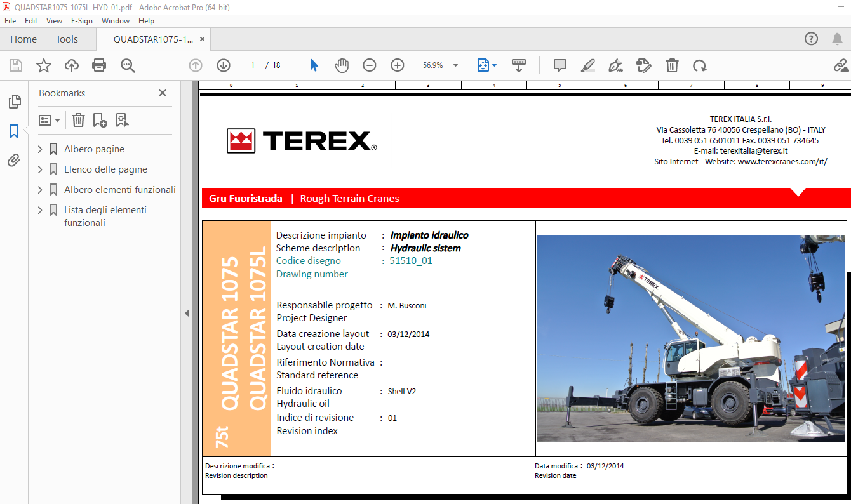Click the TEREX logo in document
This screenshot has width=851, height=504.
(x=302, y=141)
